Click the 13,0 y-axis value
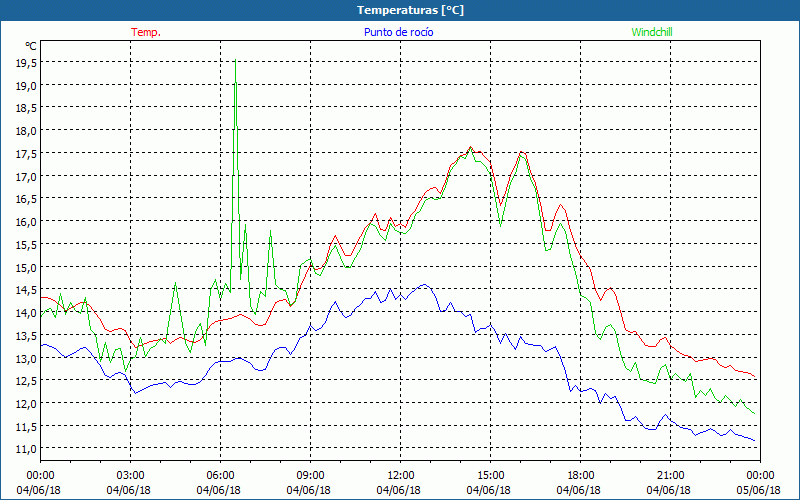 (x=27, y=358)
